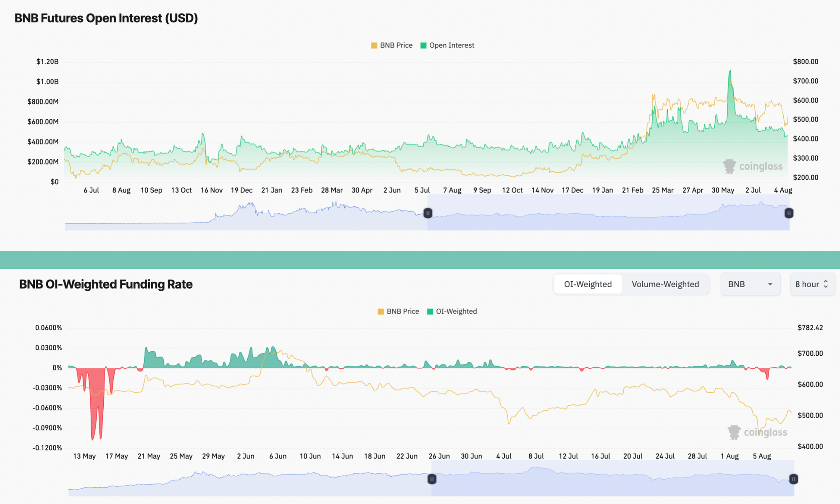Screen dimensions: 840x504
Task: Click the 16 Nov date label
Action: [x=211, y=190]
